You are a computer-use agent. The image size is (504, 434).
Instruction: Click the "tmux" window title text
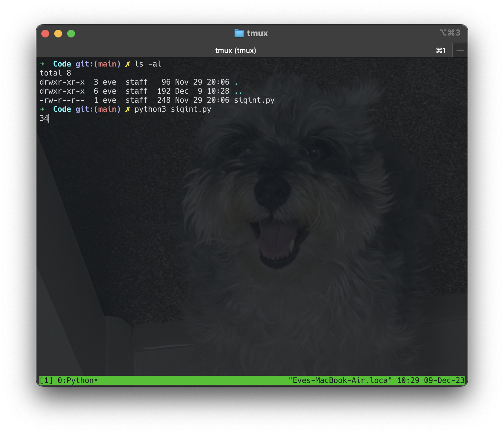click(x=257, y=33)
